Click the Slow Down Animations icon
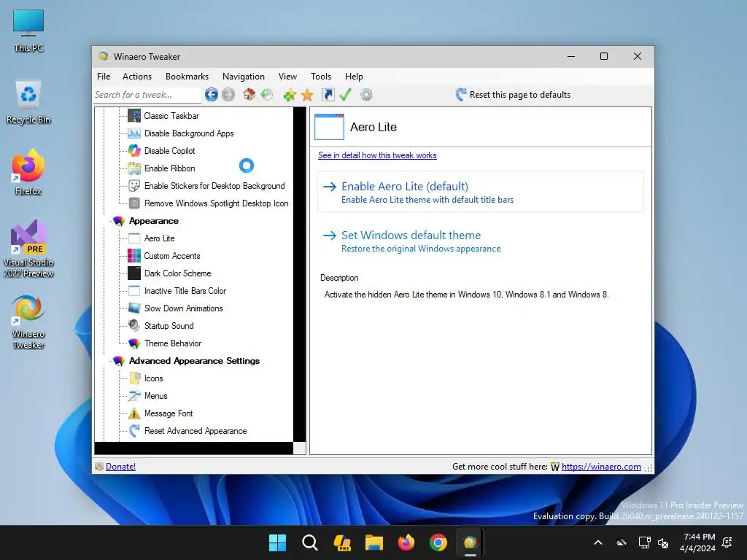The height and width of the screenshot is (560, 747). click(134, 308)
